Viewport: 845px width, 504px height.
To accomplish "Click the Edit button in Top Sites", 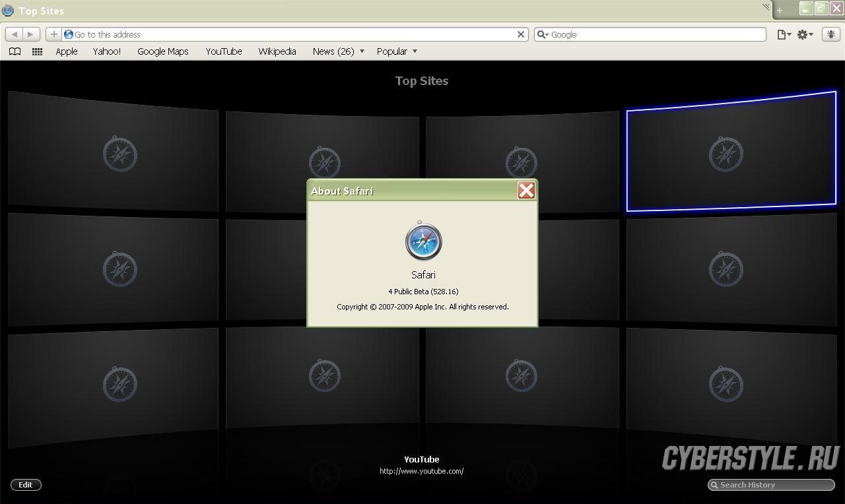I will [26, 485].
